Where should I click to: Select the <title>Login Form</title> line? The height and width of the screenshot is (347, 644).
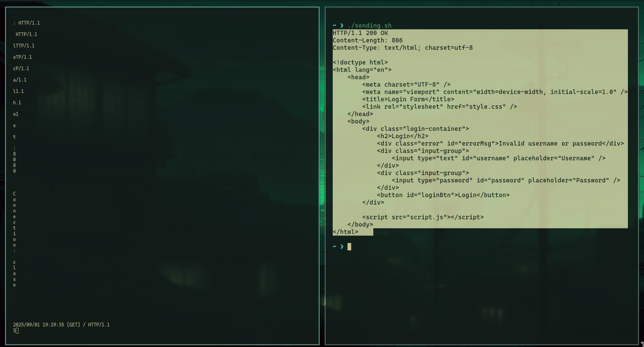[x=408, y=99]
